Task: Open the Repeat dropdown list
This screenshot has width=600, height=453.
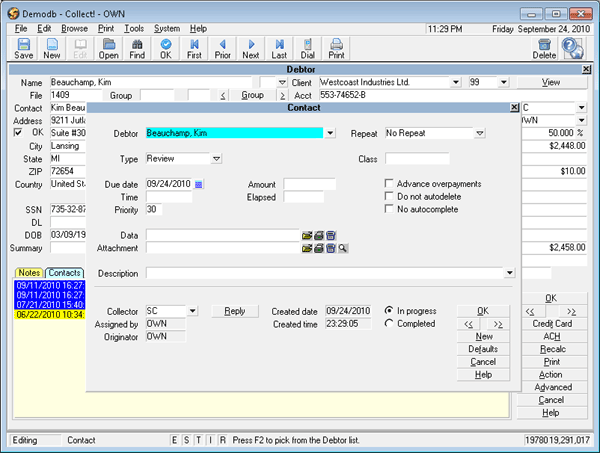Action: coord(479,133)
